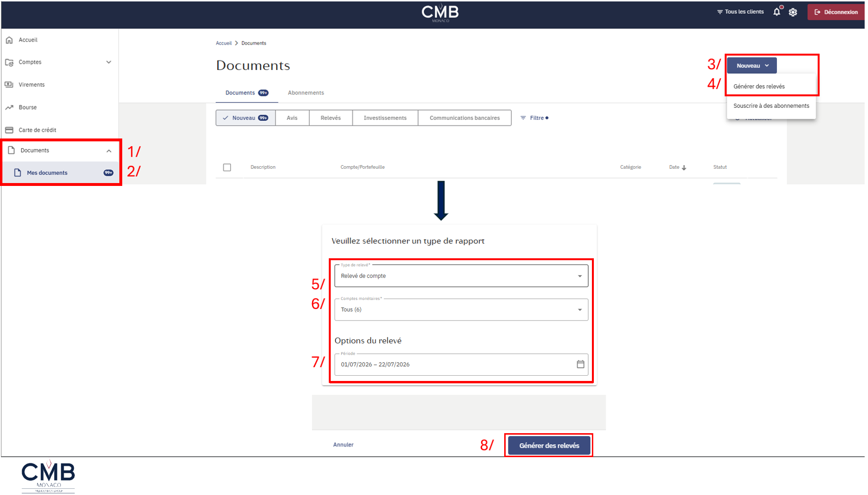Click the Période date range field
The image size is (868, 495).
pos(461,365)
